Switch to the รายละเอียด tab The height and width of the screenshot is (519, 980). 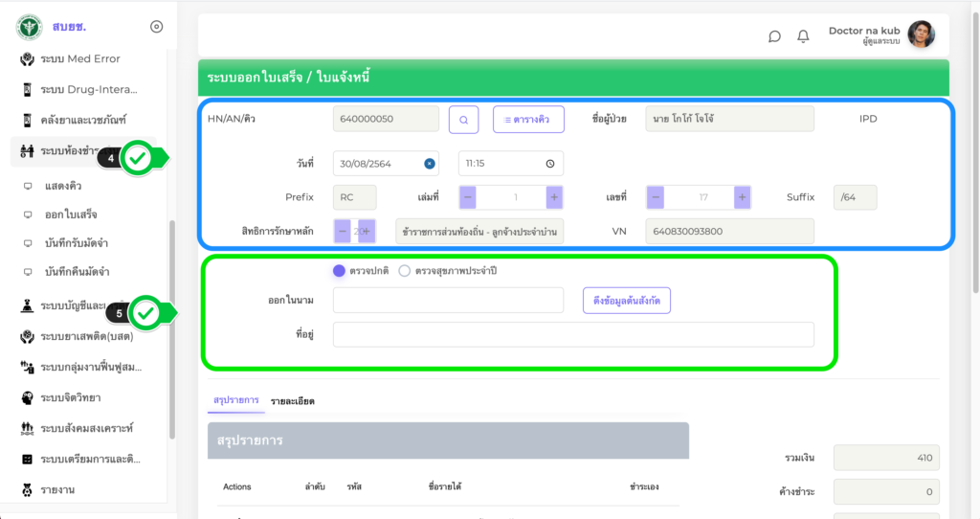point(292,400)
